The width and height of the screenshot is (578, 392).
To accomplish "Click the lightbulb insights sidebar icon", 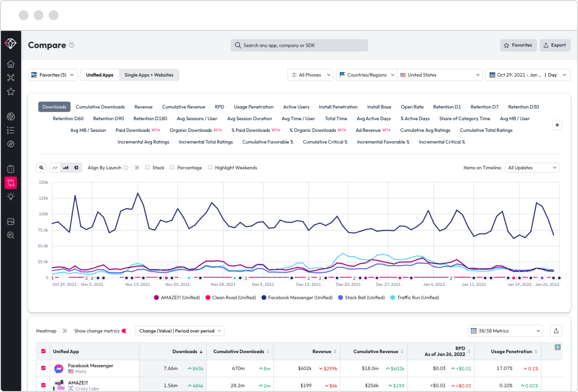I will coord(11,196).
